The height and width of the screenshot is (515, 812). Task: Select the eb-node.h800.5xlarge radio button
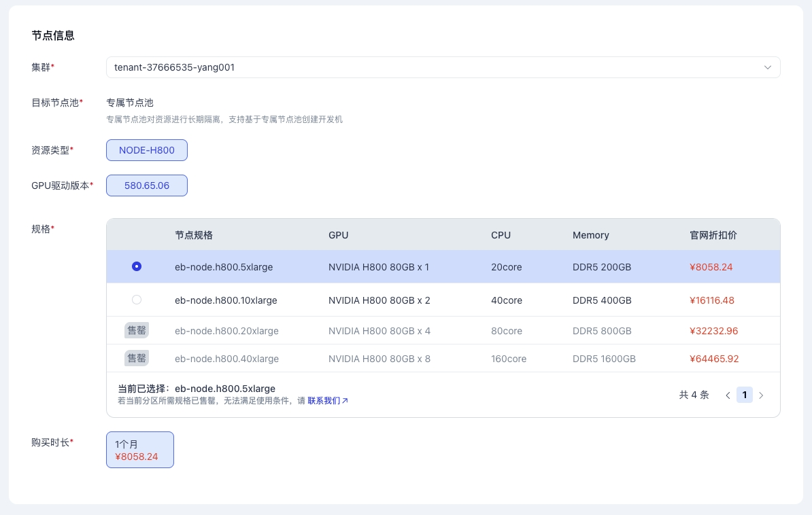137,267
